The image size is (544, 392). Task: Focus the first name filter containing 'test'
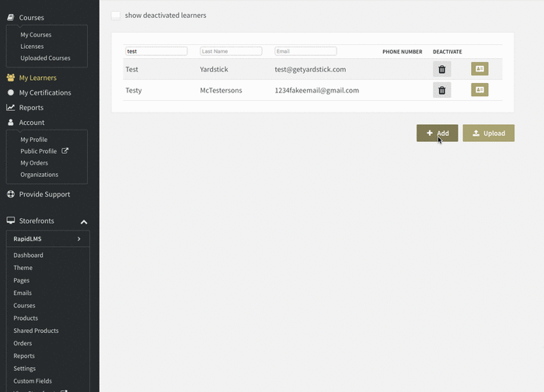pos(156,51)
